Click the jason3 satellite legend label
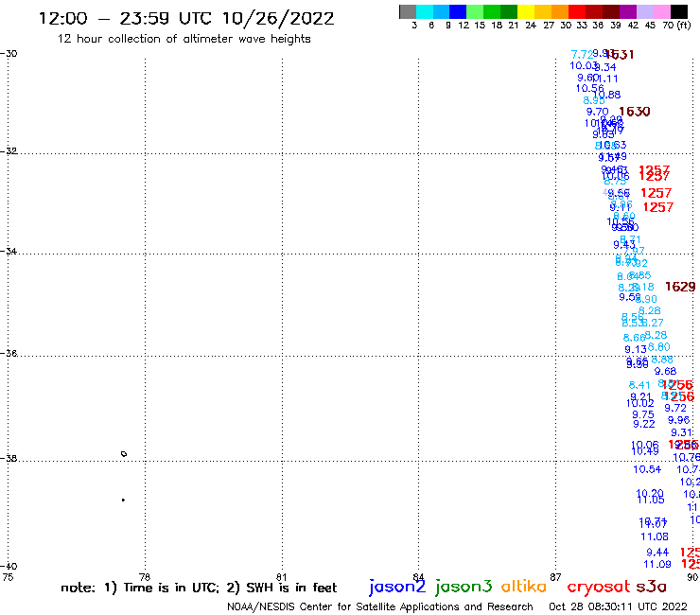 (464, 587)
